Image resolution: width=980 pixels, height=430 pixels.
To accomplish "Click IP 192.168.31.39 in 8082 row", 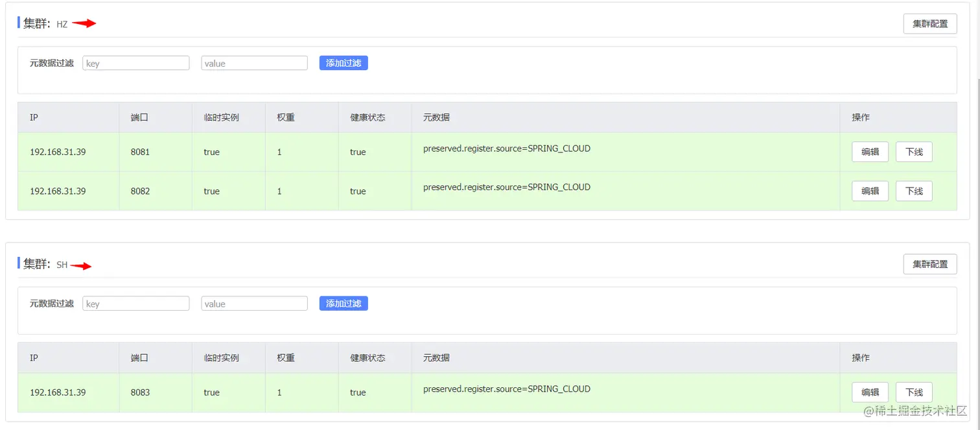I will coord(58,191).
